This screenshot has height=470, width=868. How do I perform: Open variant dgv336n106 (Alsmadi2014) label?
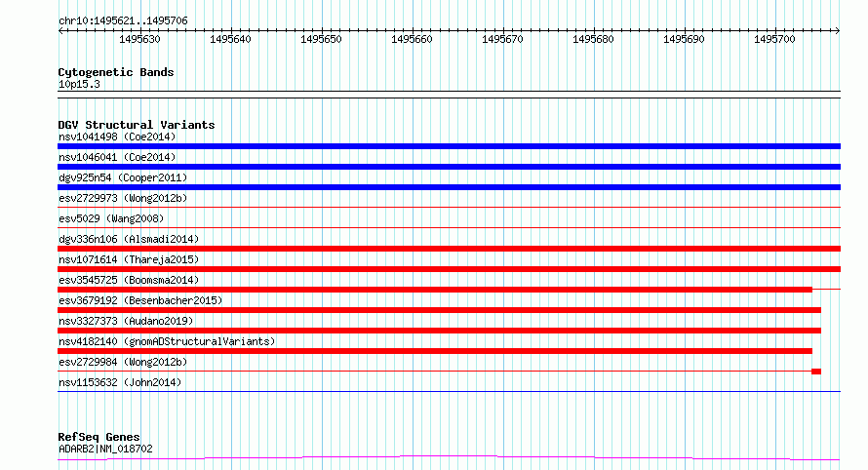coord(129,239)
